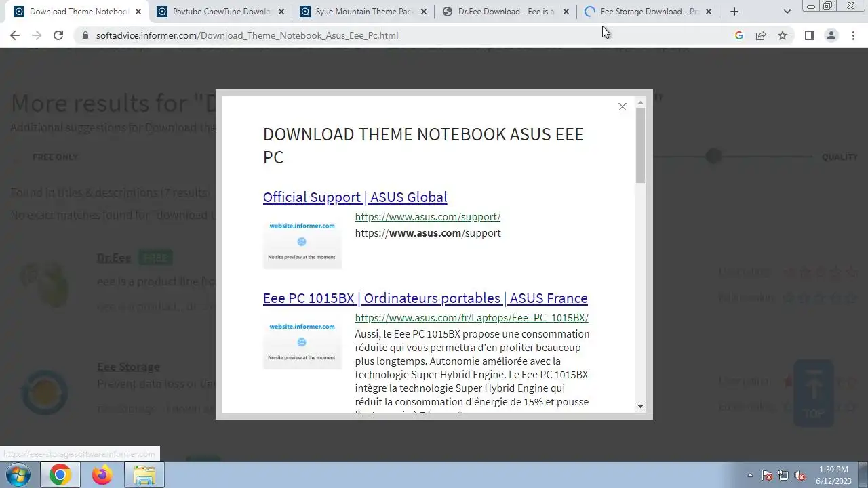Open the taskbar clock and date

tap(833, 475)
